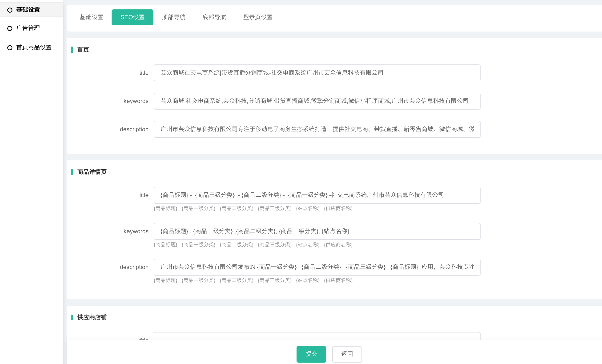Image resolution: width=602 pixels, height=364 pixels.
Task: Click circle icon beside 首页商品设置 in sidebar
Action: (x=10, y=47)
